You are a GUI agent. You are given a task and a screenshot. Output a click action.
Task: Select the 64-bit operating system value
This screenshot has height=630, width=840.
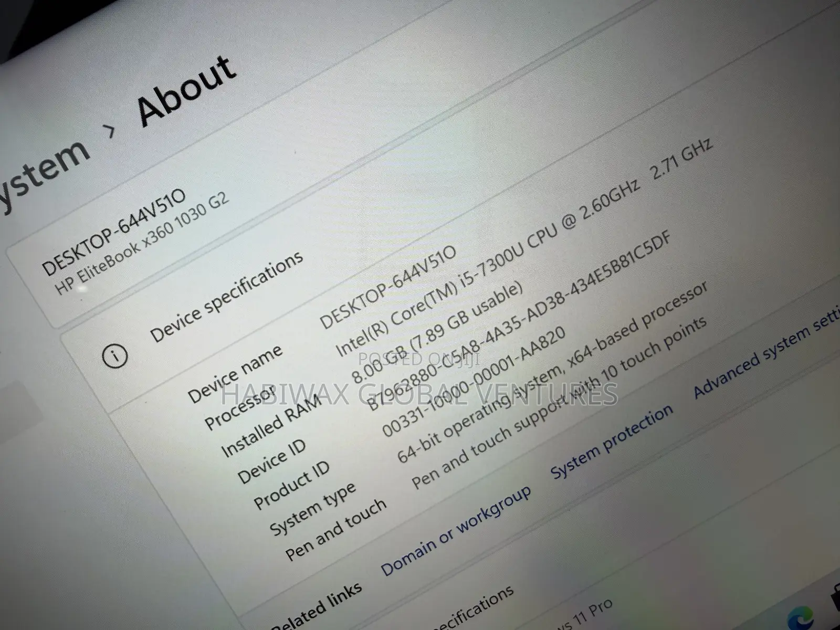coord(552,373)
